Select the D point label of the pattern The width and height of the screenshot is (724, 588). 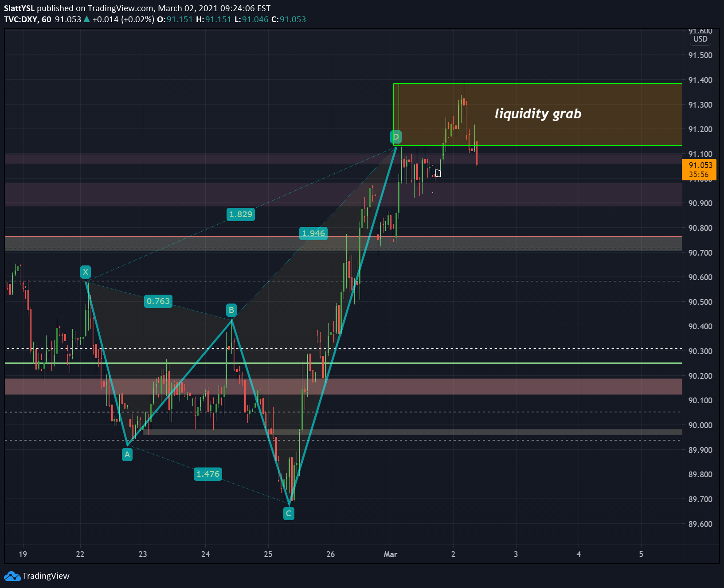pos(396,137)
